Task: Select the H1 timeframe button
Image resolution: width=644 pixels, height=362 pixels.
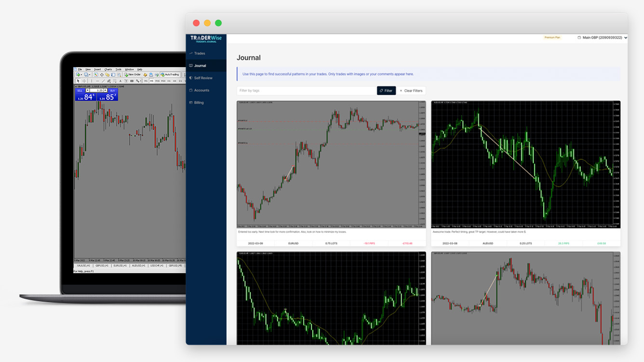Action: (169, 81)
